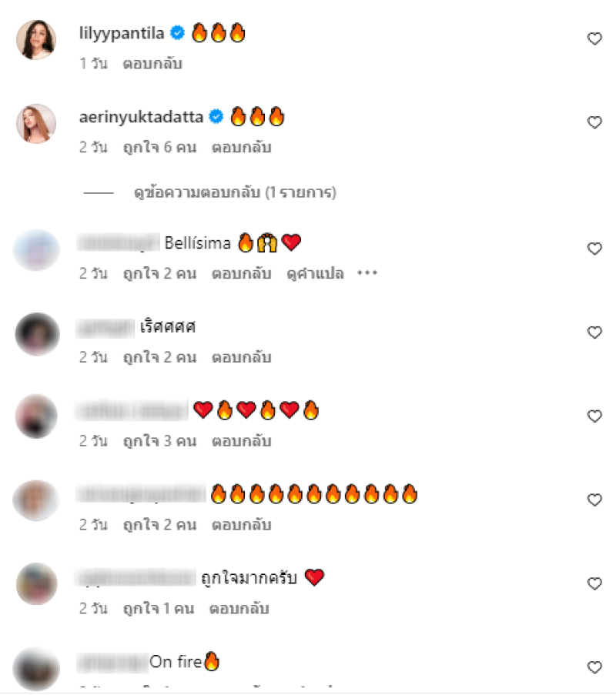Like the ถูกใจมากครับ comment

tap(594, 583)
